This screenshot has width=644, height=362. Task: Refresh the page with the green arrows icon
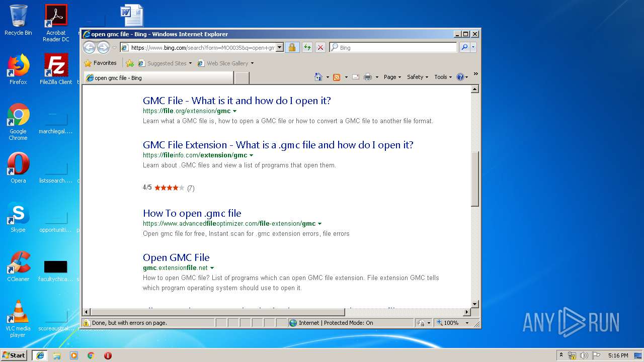[x=307, y=48]
